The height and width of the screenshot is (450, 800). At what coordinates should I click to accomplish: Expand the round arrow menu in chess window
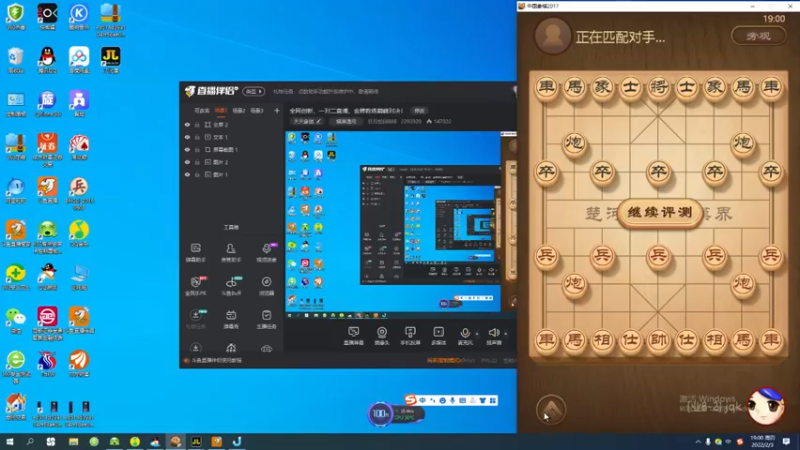point(551,409)
